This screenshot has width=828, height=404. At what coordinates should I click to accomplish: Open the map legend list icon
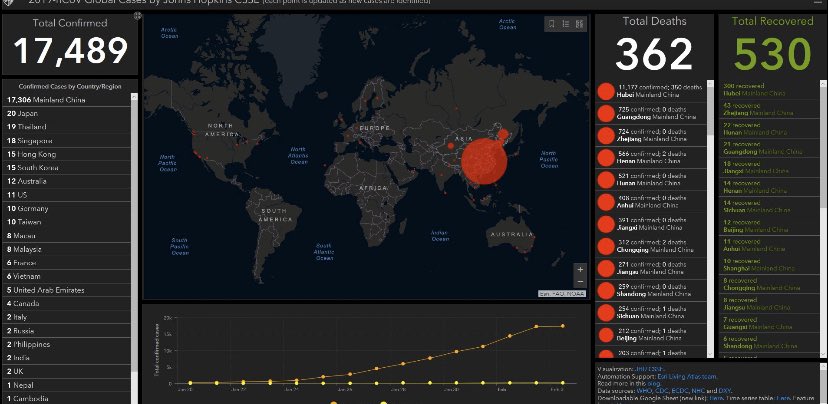566,24
